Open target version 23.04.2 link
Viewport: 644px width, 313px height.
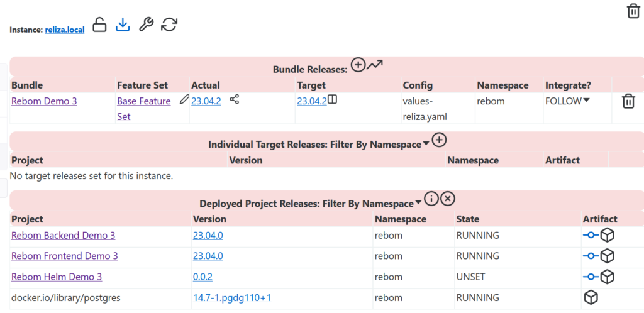[x=312, y=101]
